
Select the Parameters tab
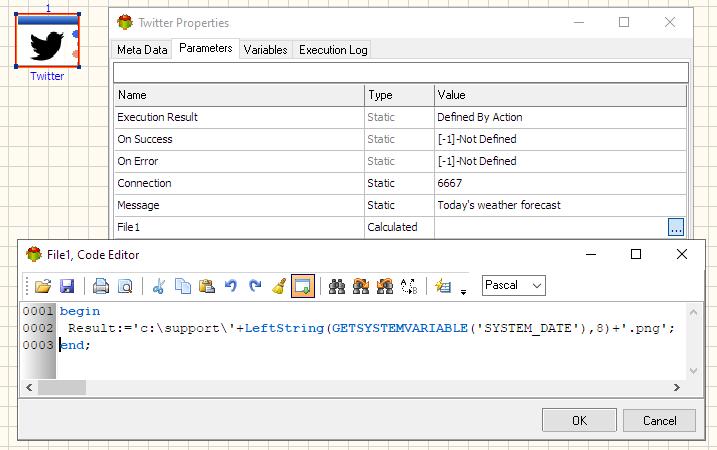coord(205,48)
